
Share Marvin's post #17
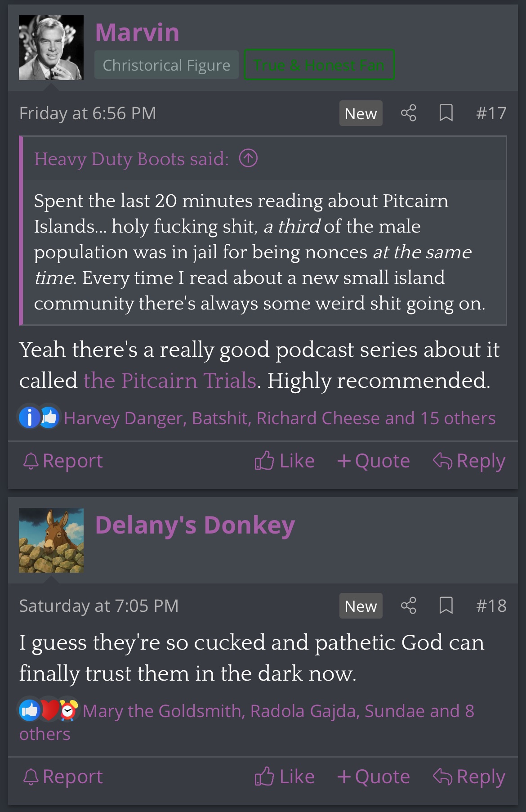(x=408, y=113)
